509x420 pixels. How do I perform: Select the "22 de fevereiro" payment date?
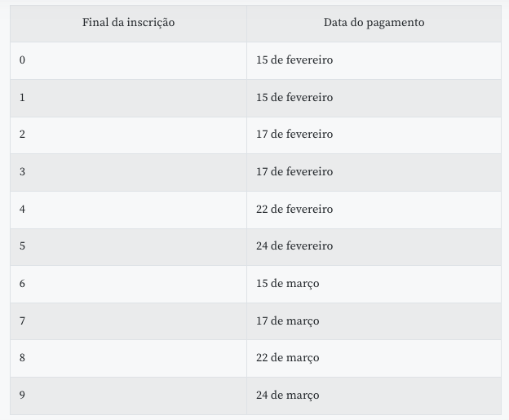point(294,210)
